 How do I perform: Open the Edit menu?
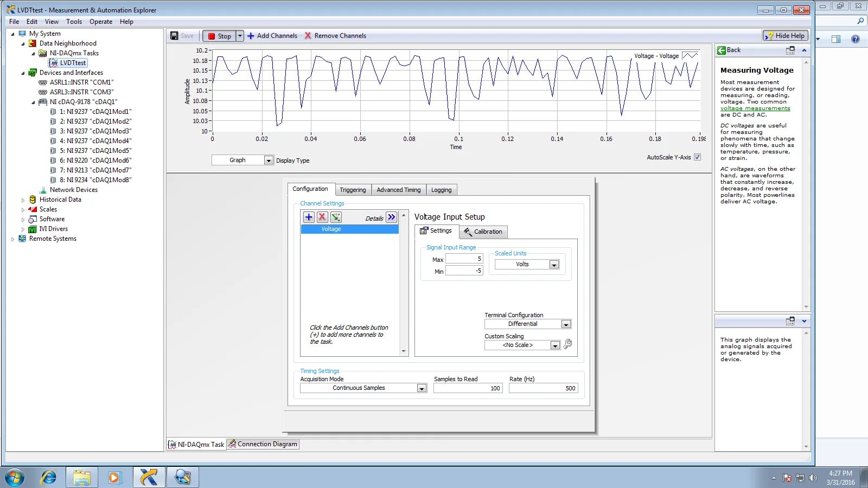[x=32, y=22]
